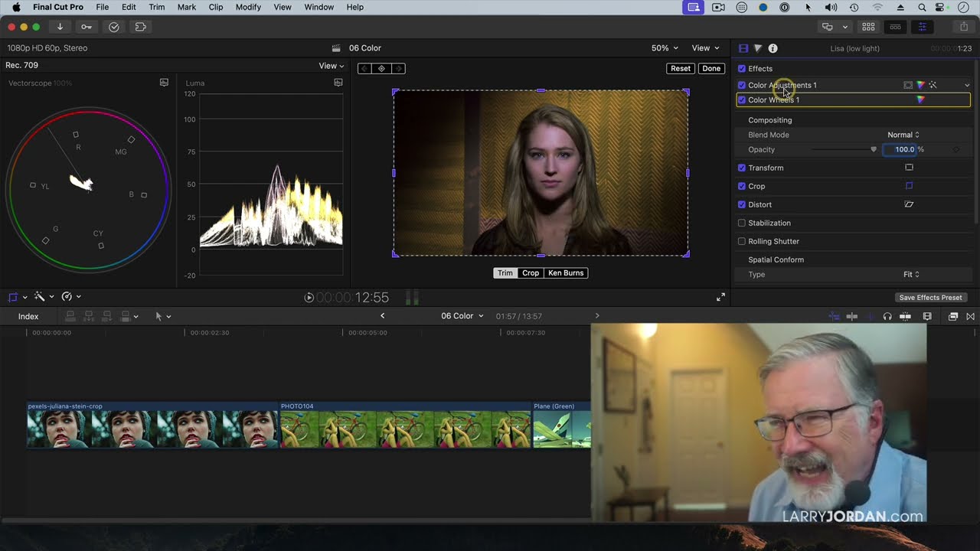Toggle audio skimming headphones icon

(x=887, y=316)
